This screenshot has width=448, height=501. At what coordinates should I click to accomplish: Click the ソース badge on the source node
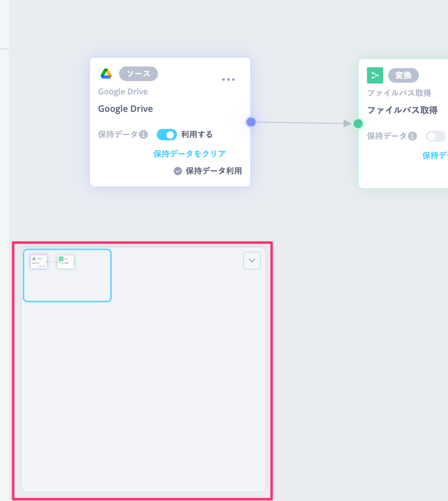click(139, 74)
